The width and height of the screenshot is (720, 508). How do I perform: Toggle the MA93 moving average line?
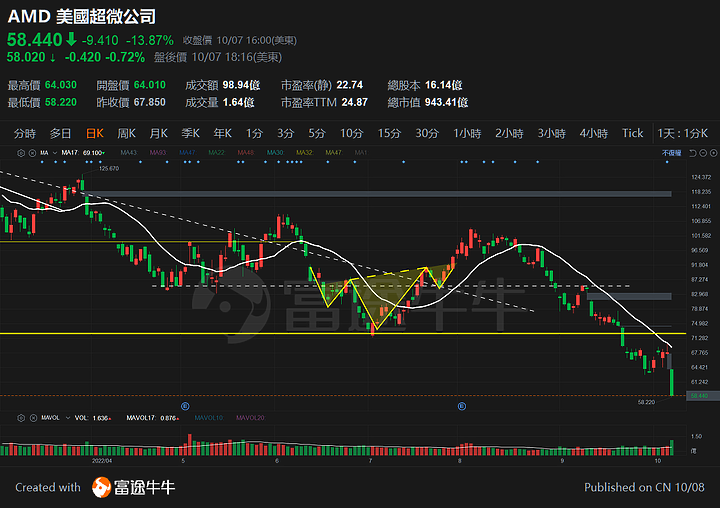[158, 152]
